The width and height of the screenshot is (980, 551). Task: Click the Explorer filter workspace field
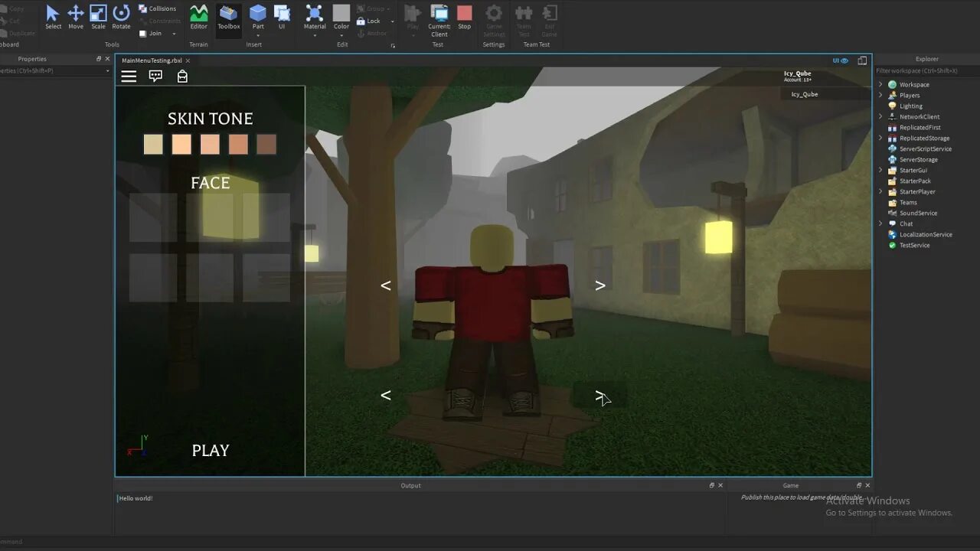[926, 70]
